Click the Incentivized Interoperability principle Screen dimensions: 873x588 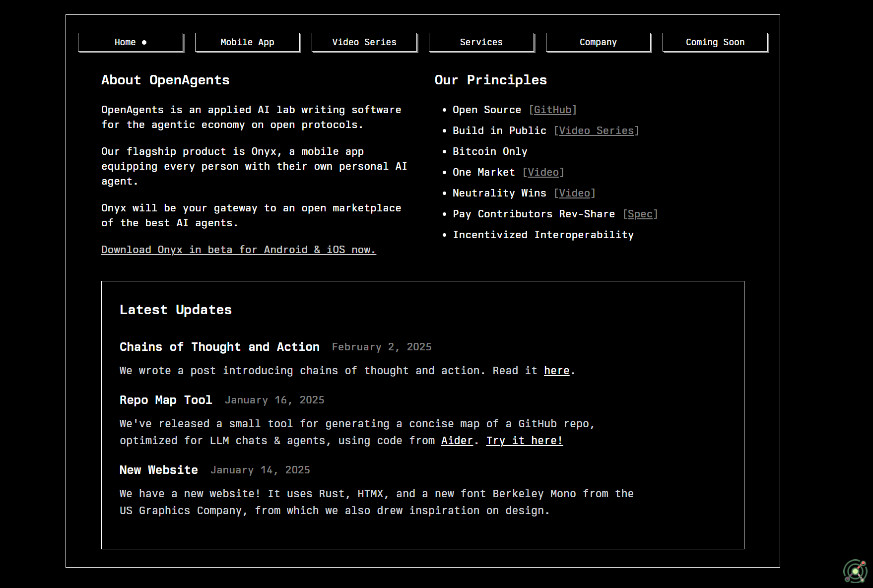coord(543,235)
